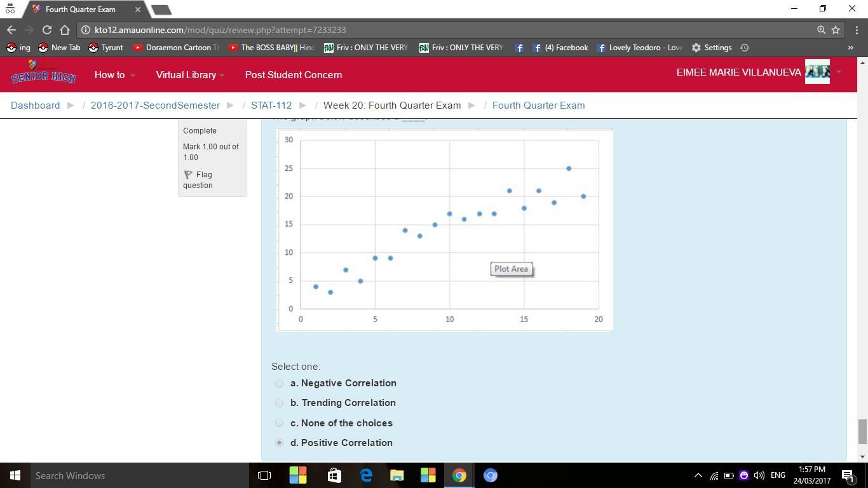Screen dimensions: 868x488
Task: Open the Facebook bookmark with only an icon
Action: [x=519, y=48]
